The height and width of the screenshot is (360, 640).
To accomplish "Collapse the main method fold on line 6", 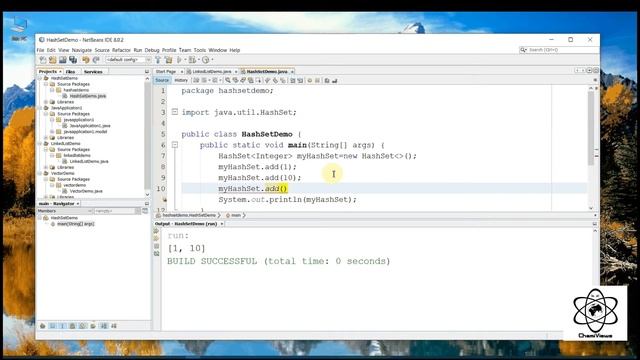I will click(x=175, y=144).
